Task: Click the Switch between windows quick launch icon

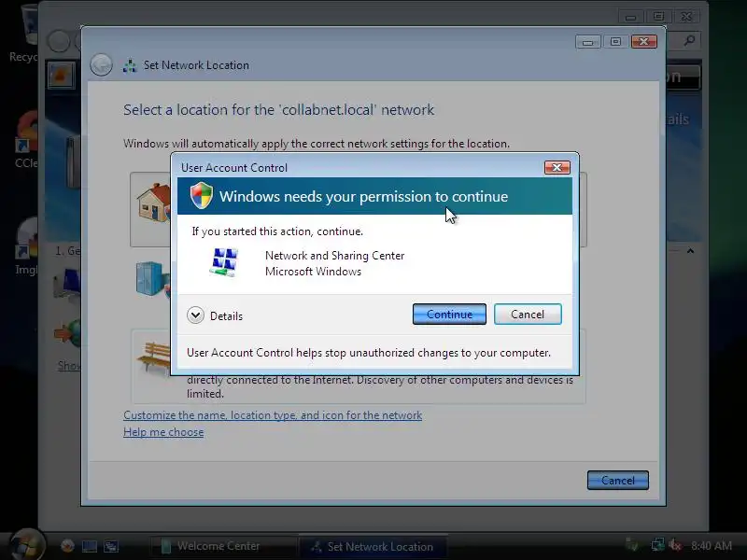Action: coord(111,546)
